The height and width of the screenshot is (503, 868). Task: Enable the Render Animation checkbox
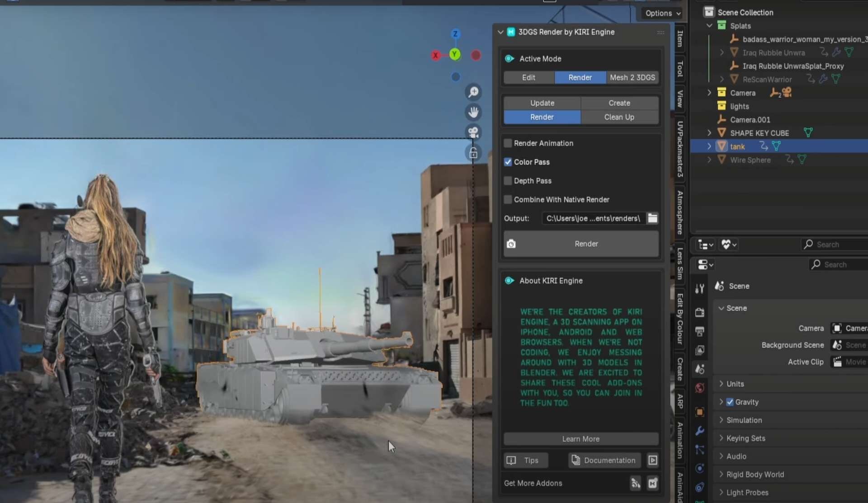pos(508,143)
